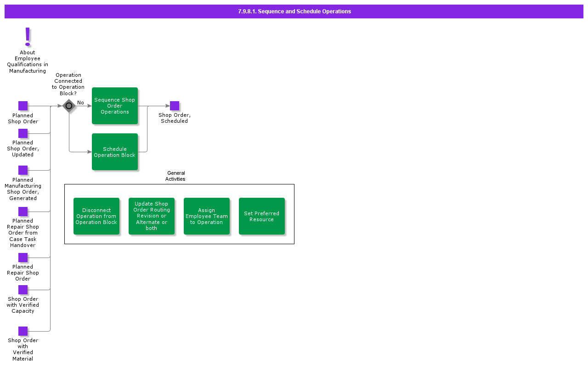Viewport: 588px width, 367px height.
Task: Select the Planned Shop Order event square
Action: coord(23,106)
